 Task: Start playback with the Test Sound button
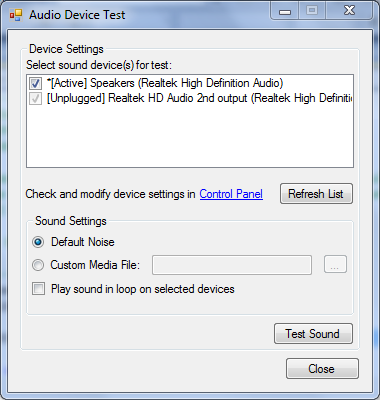click(x=313, y=334)
